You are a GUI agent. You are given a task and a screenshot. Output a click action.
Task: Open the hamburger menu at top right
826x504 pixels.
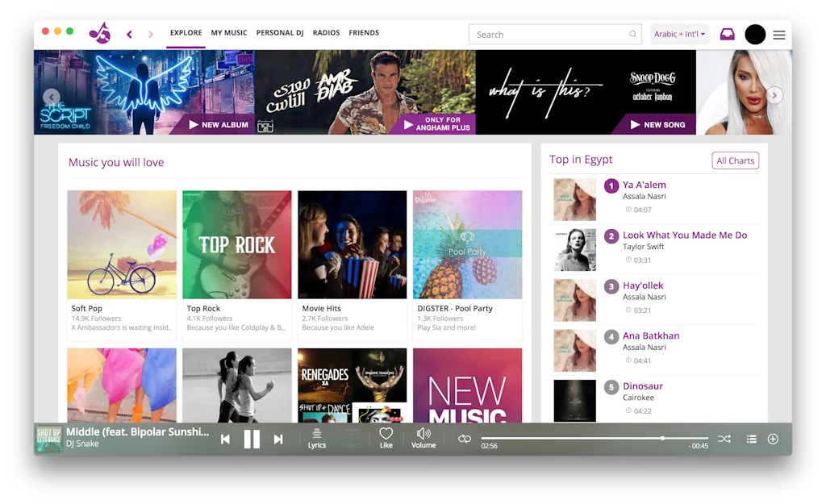click(x=778, y=34)
